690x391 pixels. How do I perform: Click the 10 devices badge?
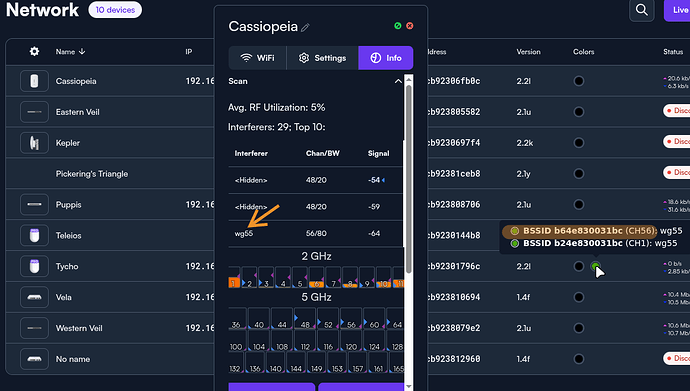[x=115, y=10]
